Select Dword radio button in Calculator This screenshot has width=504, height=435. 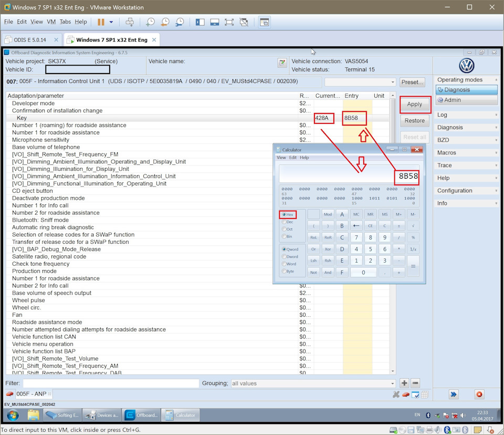(284, 257)
